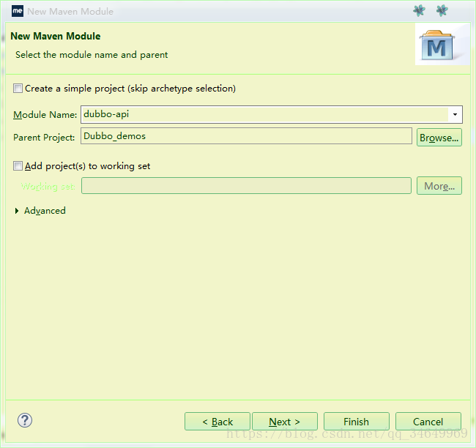This screenshot has height=448, width=476.
Task: Click 'Select the module name and parent' text
Action: [92, 55]
